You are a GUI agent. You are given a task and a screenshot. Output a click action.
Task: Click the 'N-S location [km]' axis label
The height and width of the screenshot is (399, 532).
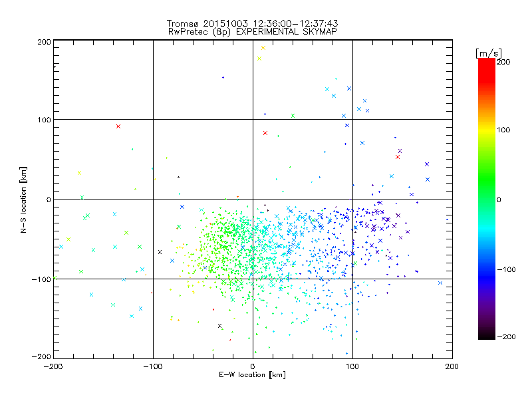point(23,199)
